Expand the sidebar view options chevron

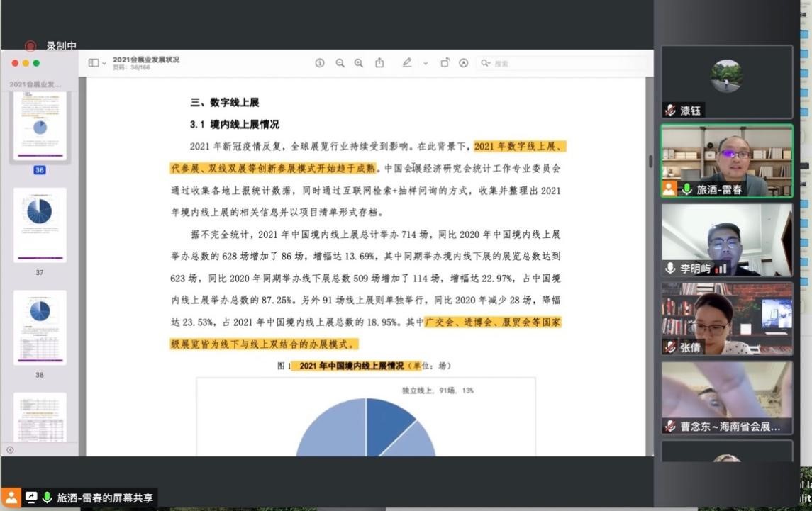[x=104, y=64]
